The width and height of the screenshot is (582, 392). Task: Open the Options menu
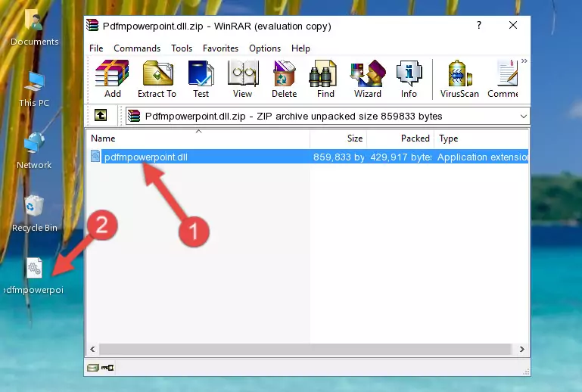point(265,48)
